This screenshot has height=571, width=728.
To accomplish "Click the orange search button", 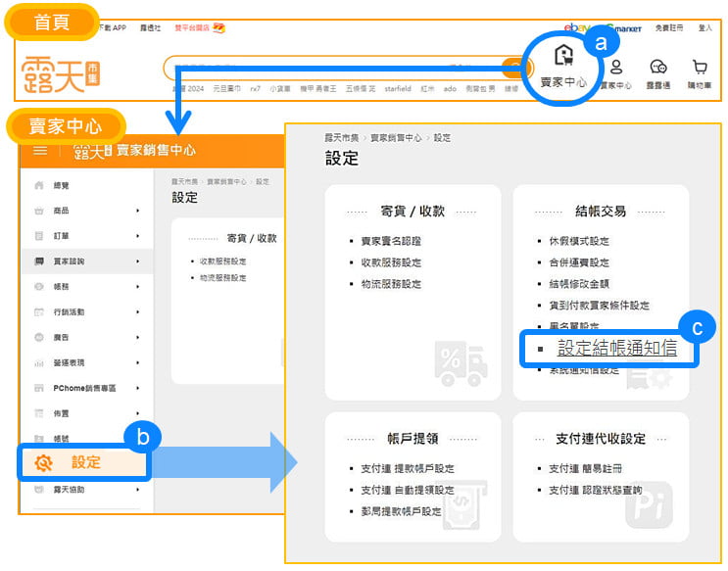I will (x=513, y=68).
